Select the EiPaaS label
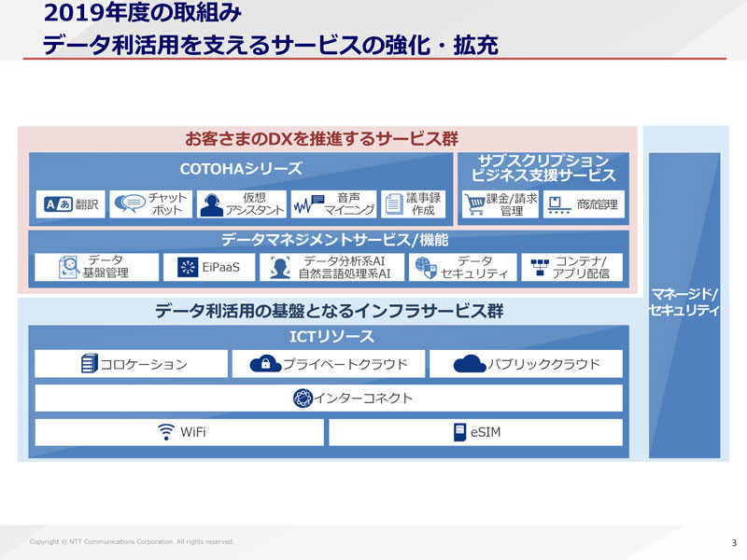This screenshot has width=747, height=560. (x=220, y=267)
